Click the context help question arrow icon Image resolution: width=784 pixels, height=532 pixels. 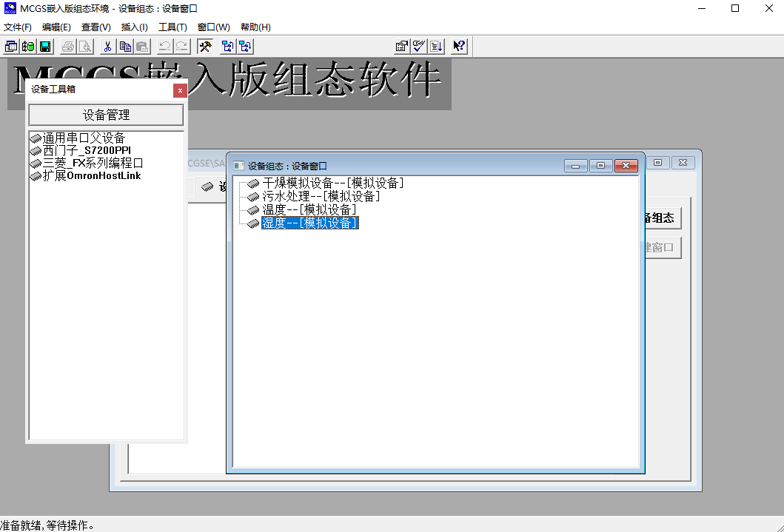tap(459, 47)
